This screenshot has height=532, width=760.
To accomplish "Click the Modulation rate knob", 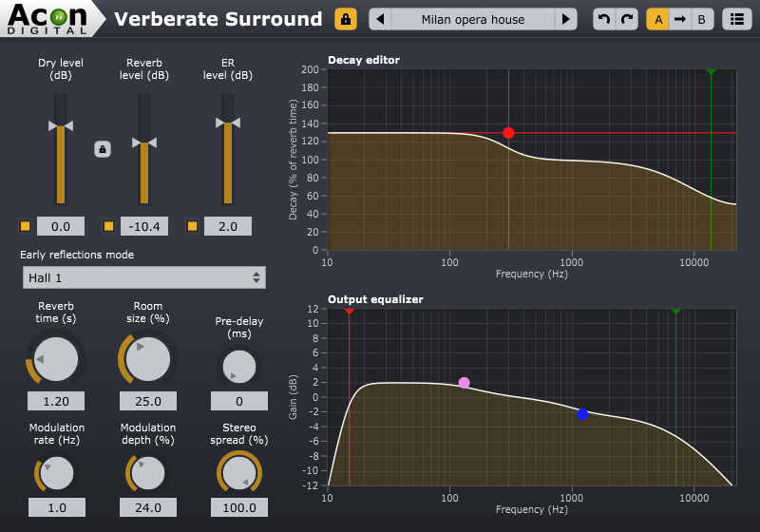I will point(57,473).
